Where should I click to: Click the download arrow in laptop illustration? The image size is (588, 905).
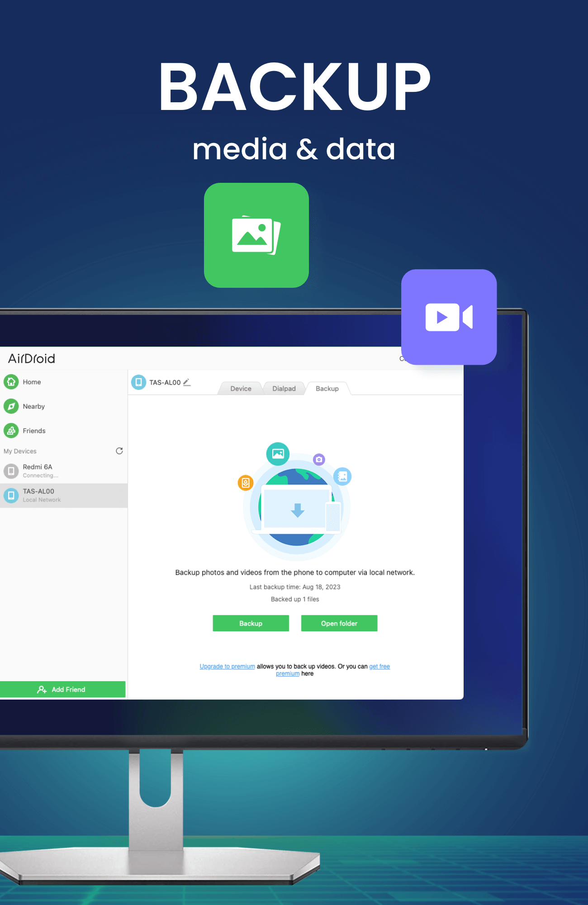point(298,510)
